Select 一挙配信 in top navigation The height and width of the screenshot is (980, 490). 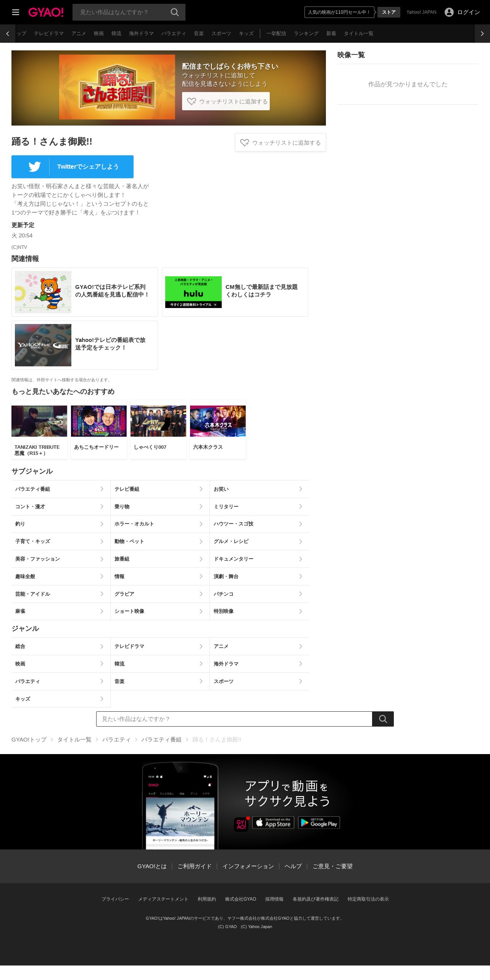pyautogui.click(x=276, y=34)
